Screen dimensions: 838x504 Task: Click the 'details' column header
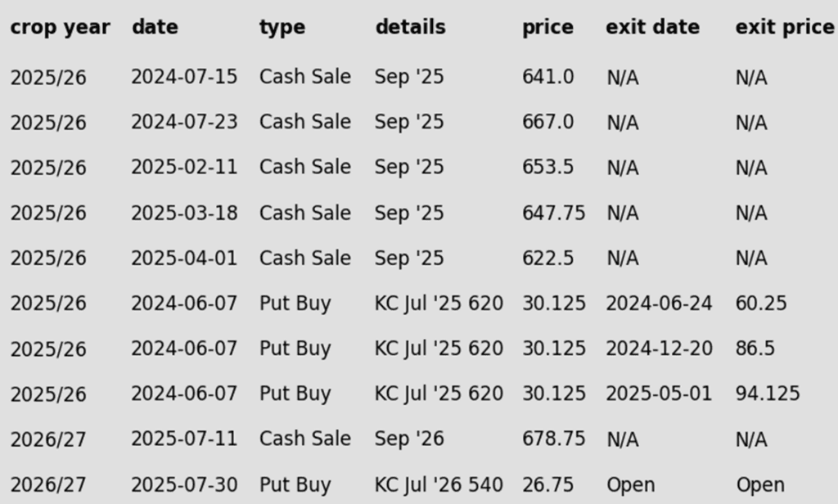(411, 27)
